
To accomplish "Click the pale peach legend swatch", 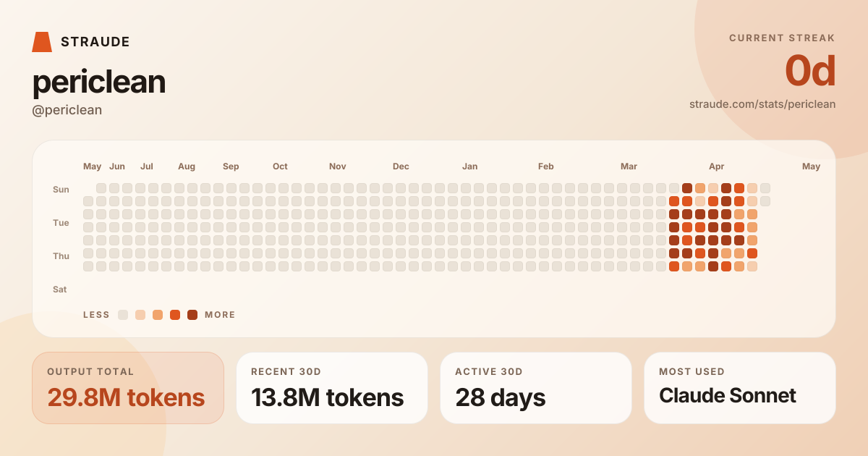I will (140, 315).
